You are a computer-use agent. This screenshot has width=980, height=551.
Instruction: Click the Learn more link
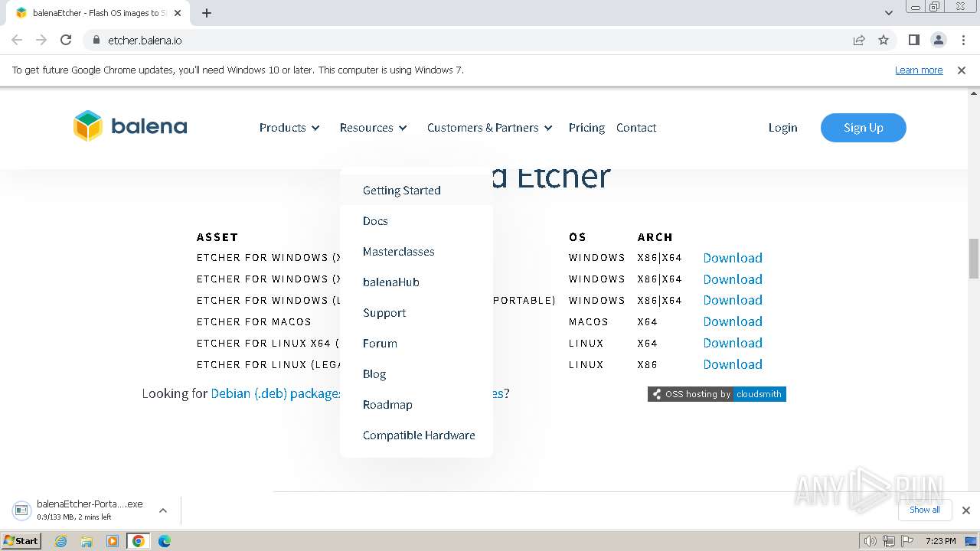coord(919,70)
